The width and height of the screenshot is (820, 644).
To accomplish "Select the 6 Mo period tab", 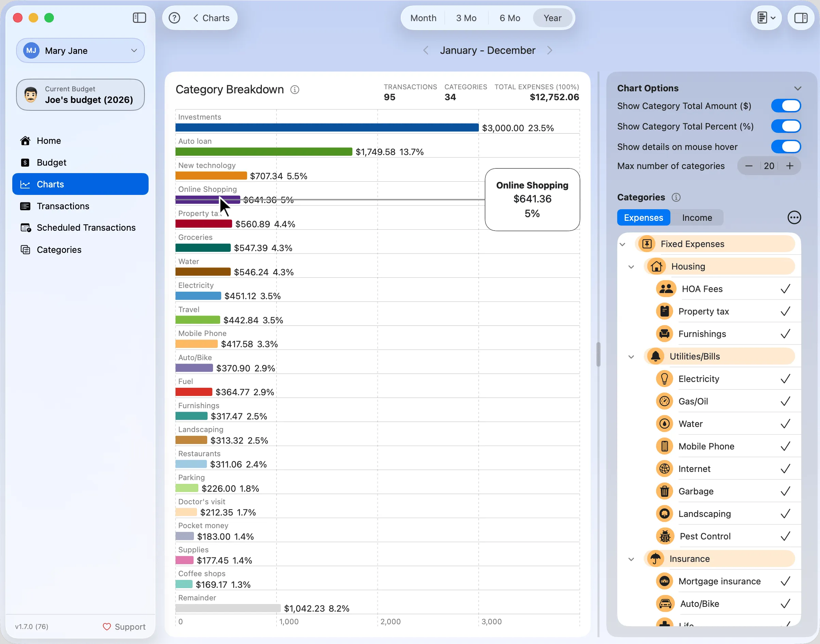I will point(510,18).
